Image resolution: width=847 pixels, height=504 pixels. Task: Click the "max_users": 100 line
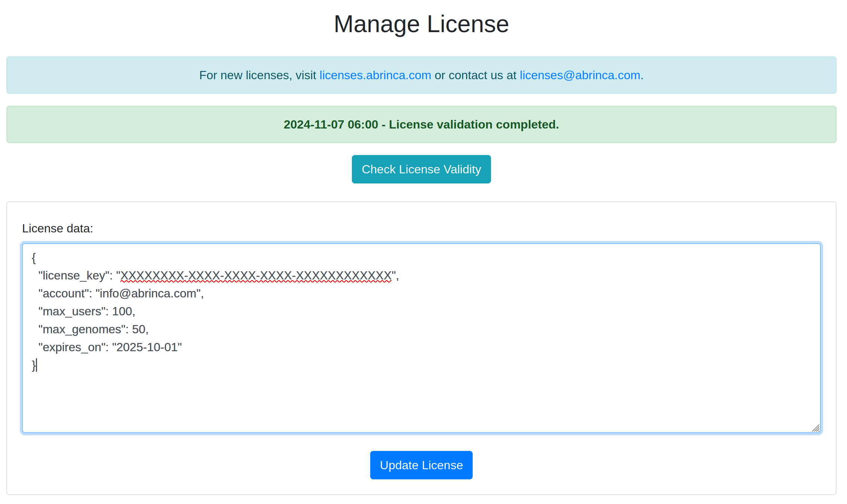click(87, 312)
